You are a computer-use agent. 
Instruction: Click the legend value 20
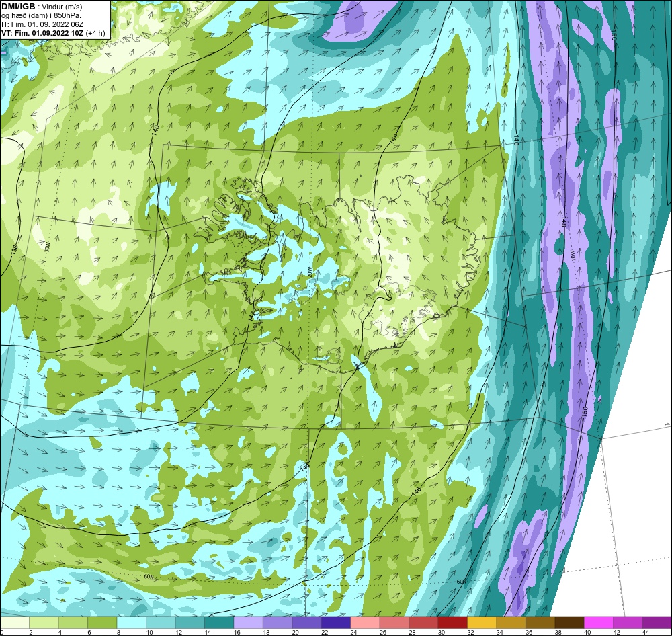[295, 632]
